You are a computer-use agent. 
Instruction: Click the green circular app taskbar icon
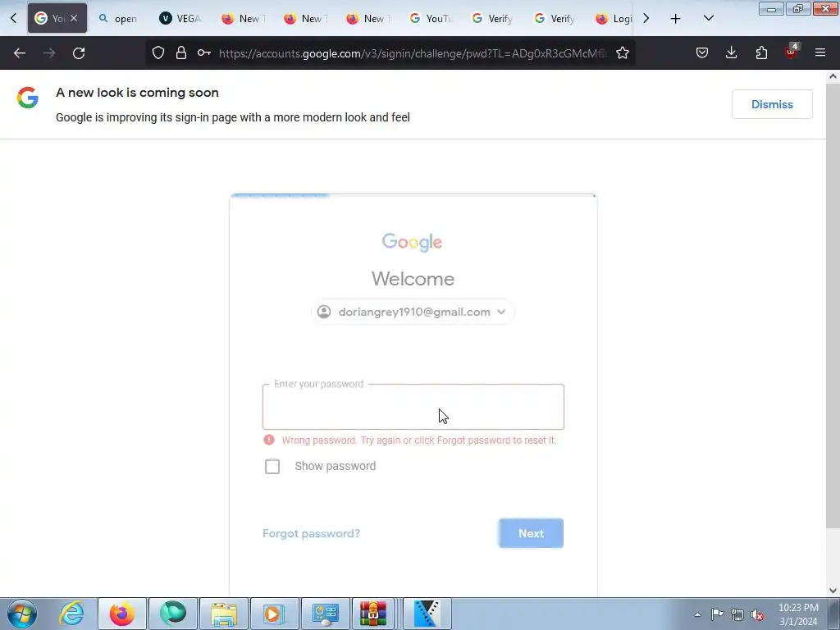(x=172, y=614)
